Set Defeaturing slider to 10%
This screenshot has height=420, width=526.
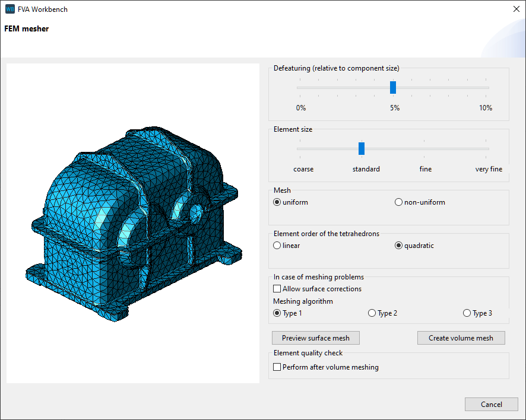[x=486, y=88]
